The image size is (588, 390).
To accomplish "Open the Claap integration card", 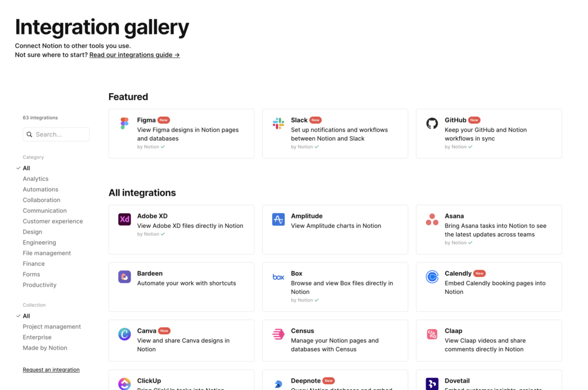I will [x=489, y=340].
